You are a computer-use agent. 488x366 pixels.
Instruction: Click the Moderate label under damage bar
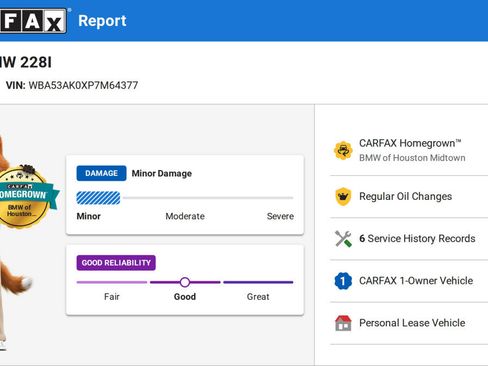185,216
